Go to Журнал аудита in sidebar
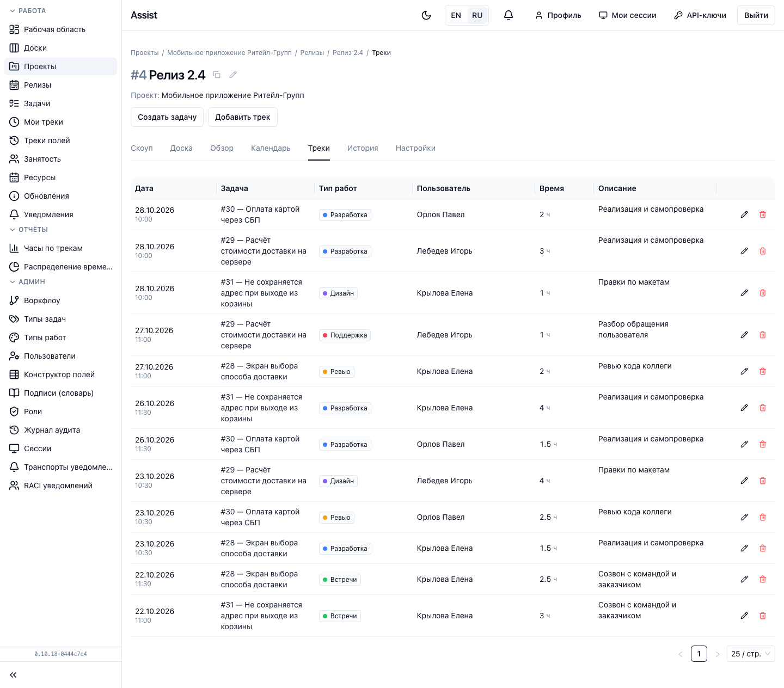This screenshot has height=688, width=784. click(60, 430)
